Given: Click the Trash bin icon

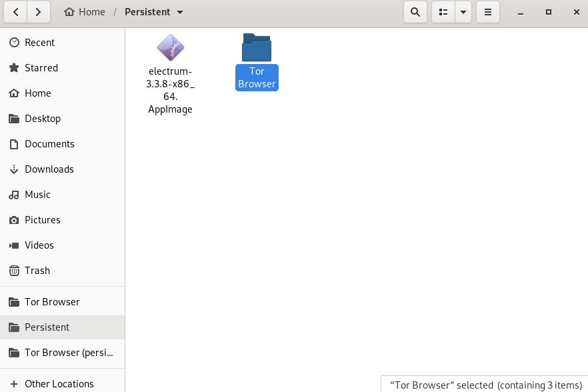Looking at the screenshot, I should click(14, 271).
